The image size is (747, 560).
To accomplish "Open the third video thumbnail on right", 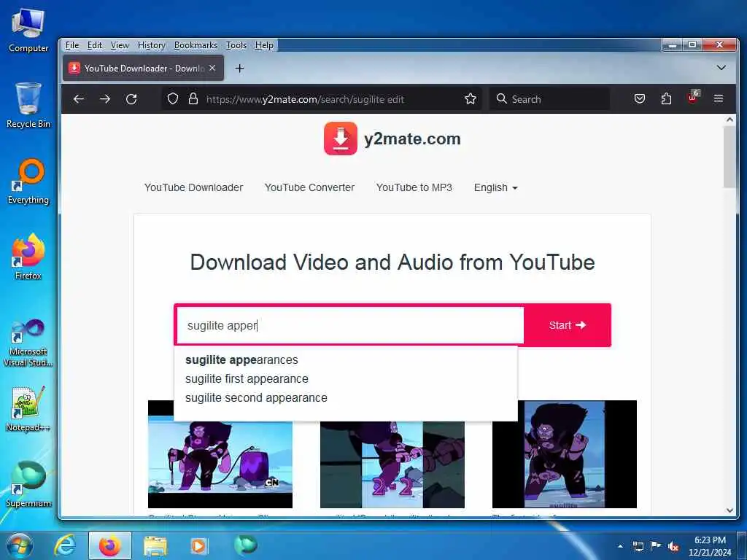I will click(x=565, y=454).
